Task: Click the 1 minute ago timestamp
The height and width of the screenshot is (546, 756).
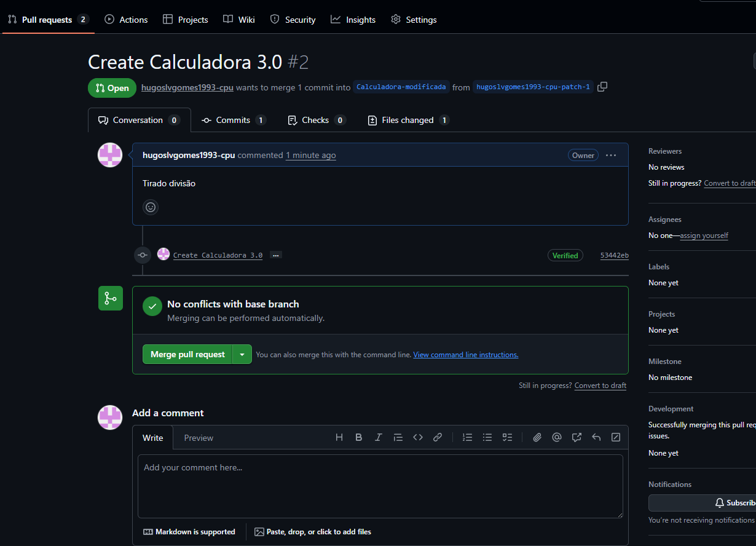Action: [311, 155]
